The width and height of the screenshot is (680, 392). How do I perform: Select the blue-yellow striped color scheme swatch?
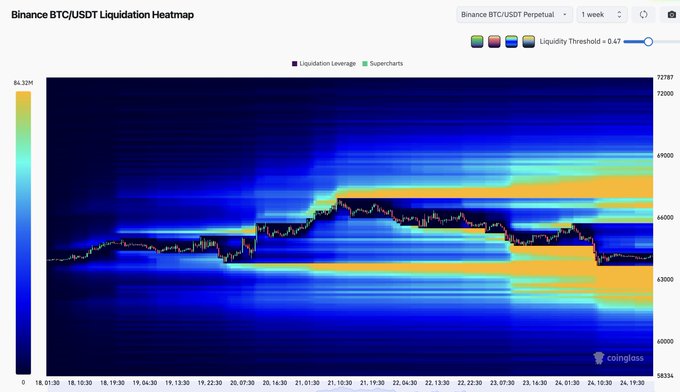[x=511, y=42]
